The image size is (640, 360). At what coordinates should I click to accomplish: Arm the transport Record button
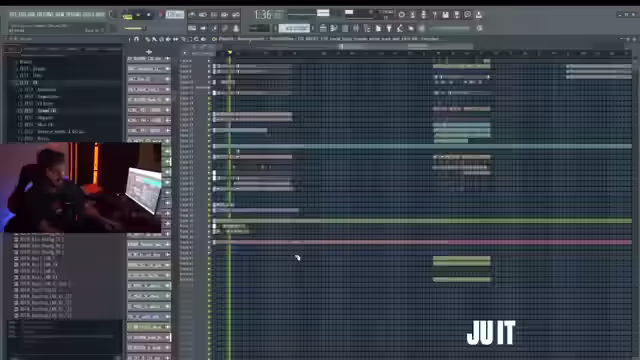tap(161, 15)
